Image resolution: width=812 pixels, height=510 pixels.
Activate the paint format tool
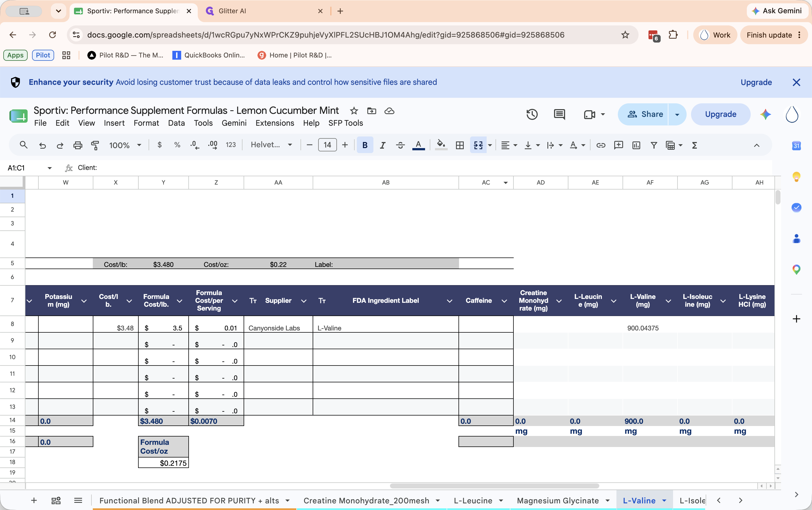coord(95,145)
